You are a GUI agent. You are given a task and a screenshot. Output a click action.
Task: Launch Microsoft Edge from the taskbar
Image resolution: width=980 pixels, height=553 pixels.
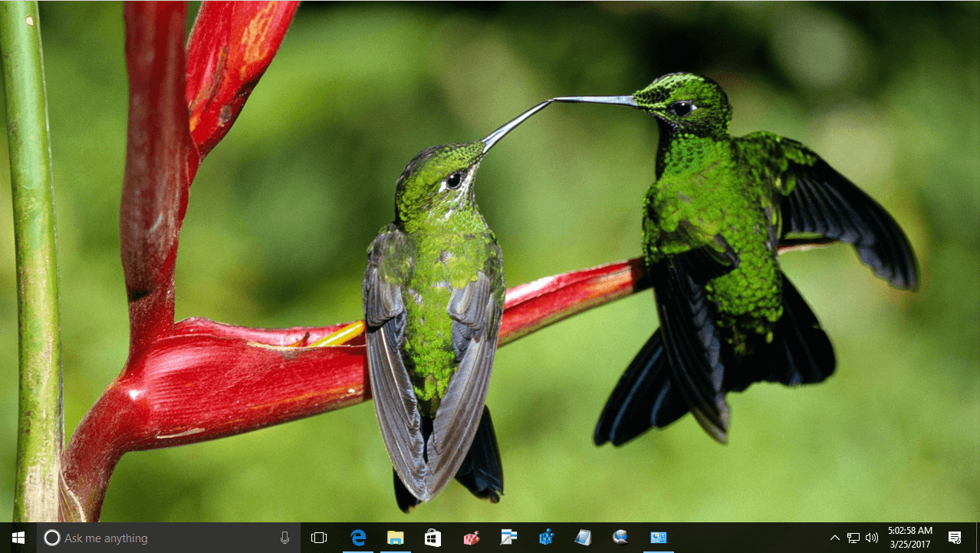click(357, 538)
